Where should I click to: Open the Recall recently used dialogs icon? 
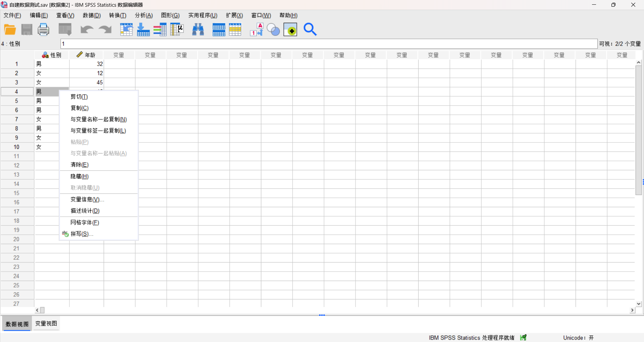pos(65,30)
